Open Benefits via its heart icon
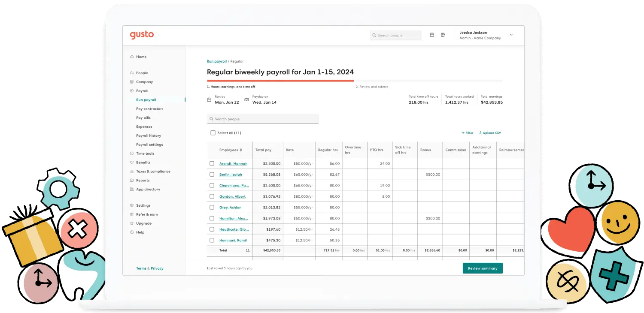The height and width of the screenshot is (313, 644). 131,162
